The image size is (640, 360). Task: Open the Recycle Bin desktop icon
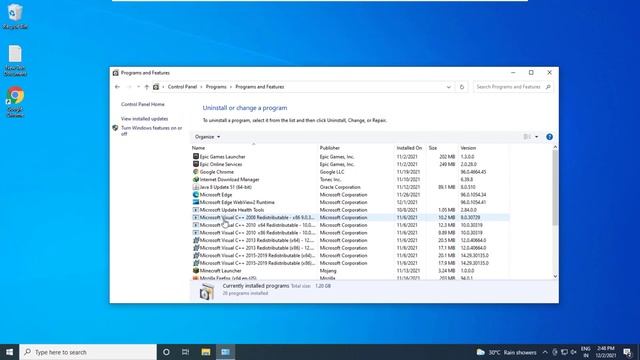pyautogui.click(x=15, y=16)
